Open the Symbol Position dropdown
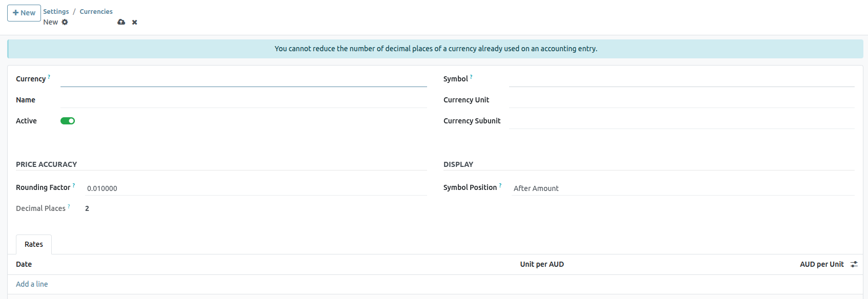This screenshot has height=299, width=868. click(682, 188)
